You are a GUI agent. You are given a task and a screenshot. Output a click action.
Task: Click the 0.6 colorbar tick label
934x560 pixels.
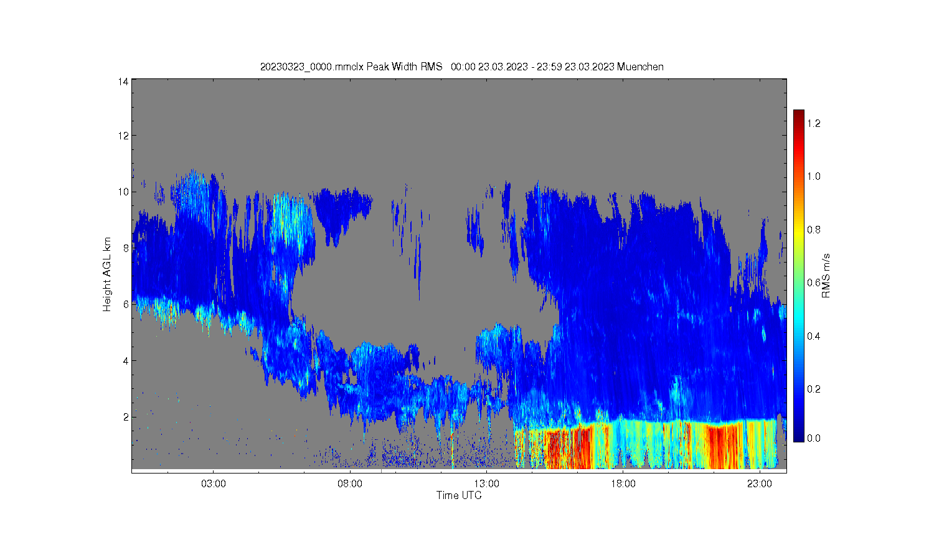point(814,282)
